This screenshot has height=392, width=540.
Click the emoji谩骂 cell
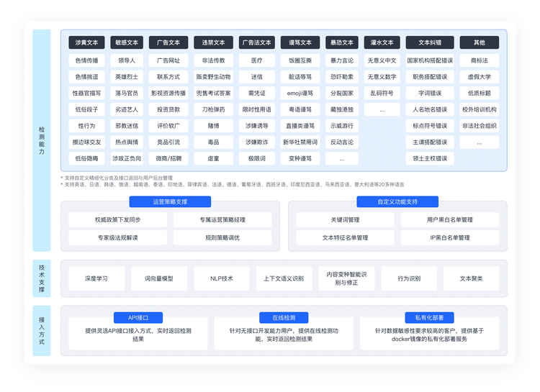tap(300, 93)
